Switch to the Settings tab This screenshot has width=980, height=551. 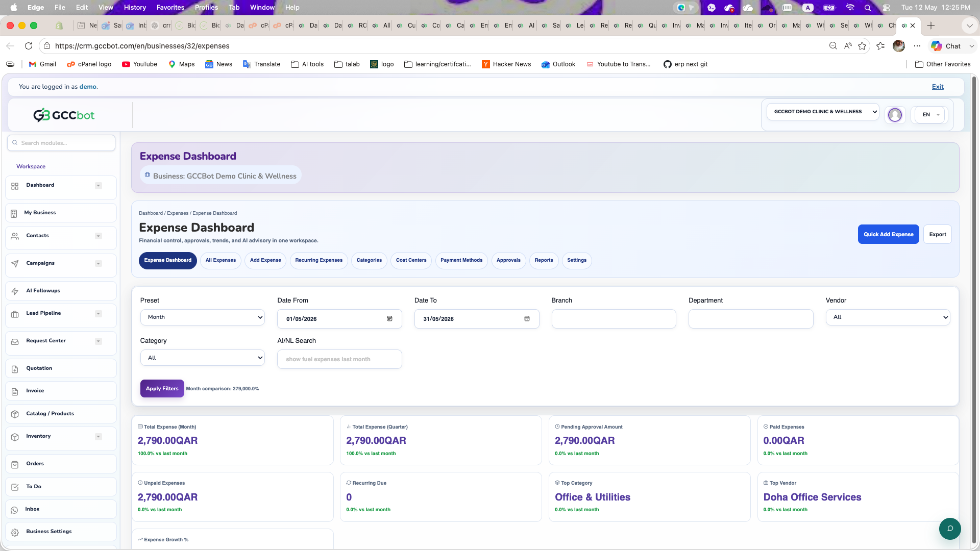point(577,260)
